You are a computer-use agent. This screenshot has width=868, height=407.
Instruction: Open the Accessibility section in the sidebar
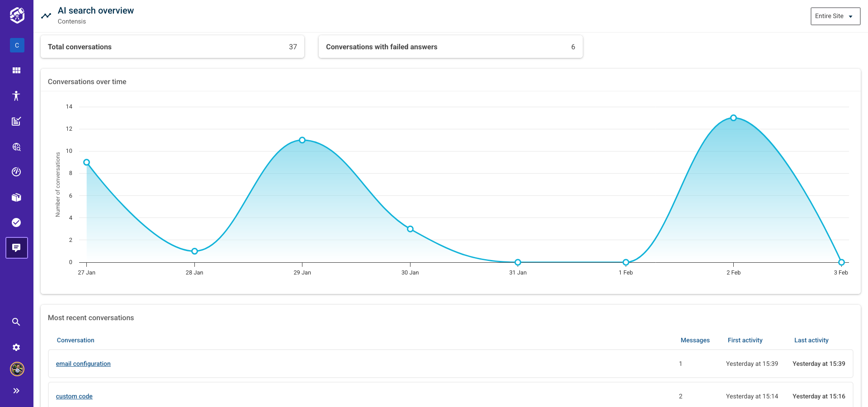[17, 96]
